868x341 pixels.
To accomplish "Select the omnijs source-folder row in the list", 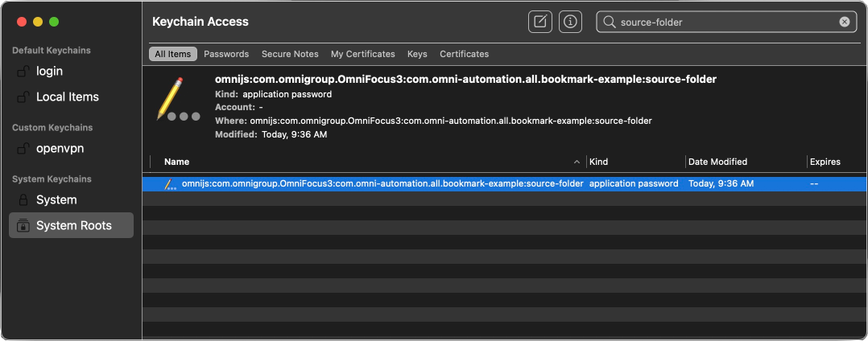I will coord(504,184).
